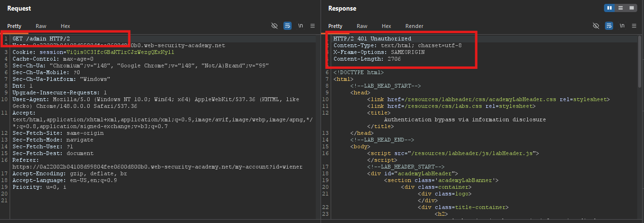Image resolution: width=644 pixels, height=223 pixels.
Task: Click the 'Accept-Encoding: gzip, deflate, br' header
Action: pyautogui.click(x=70, y=173)
